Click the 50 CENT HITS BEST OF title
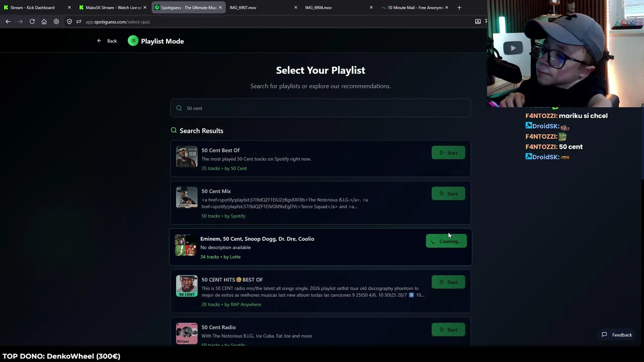Viewport: 644px width, 362px height. (x=232, y=280)
